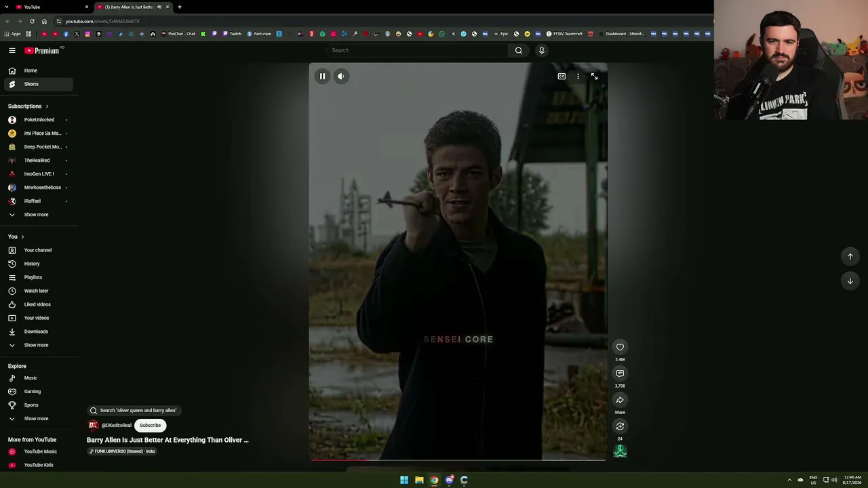
Task: Open the Twitch bookmark
Action: tap(232, 34)
